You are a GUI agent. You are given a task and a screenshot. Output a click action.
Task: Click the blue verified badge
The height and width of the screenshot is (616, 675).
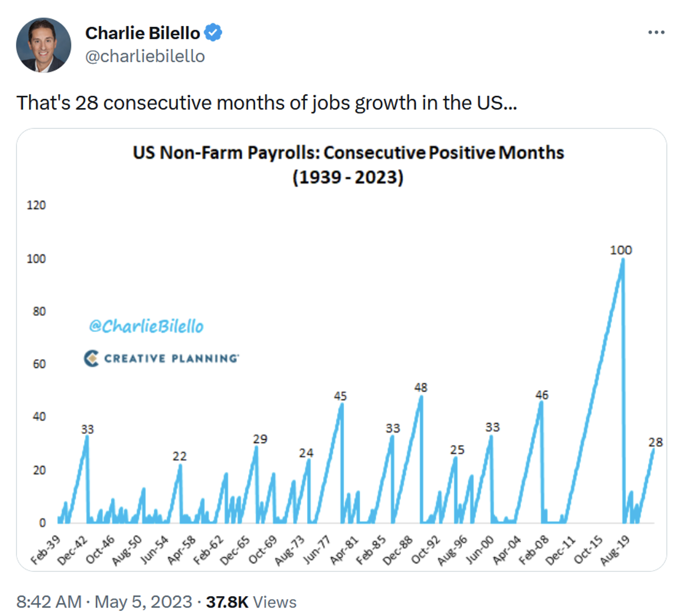point(213,33)
